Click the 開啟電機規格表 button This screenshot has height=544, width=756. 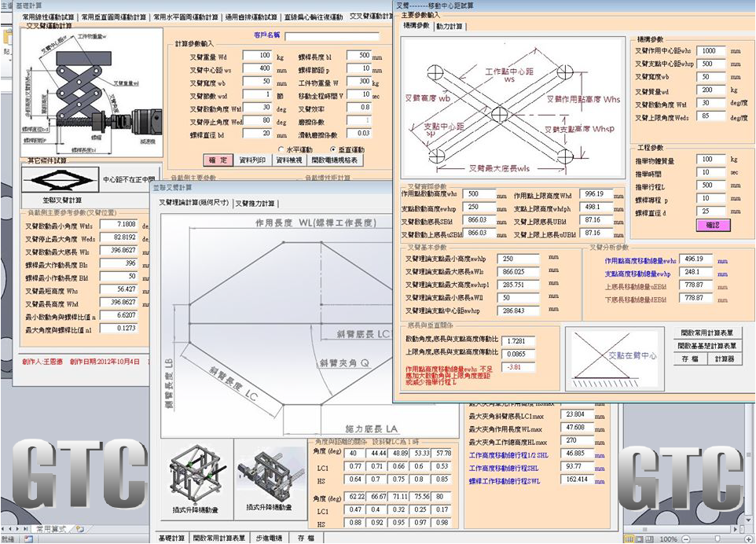pyautogui.click(x=335, y=160)
